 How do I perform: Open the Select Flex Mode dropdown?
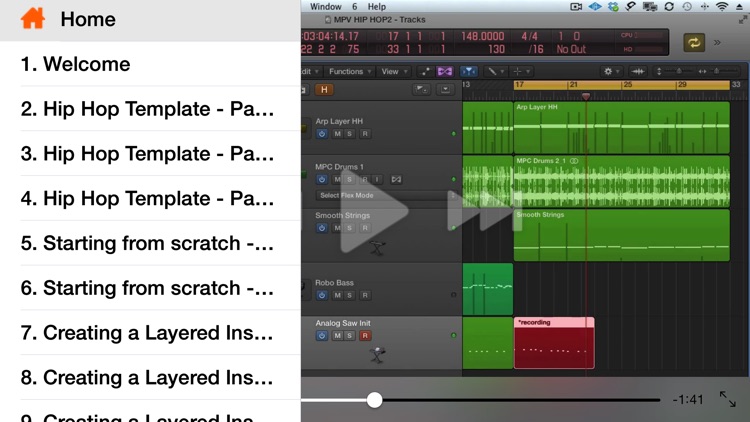click(x=386, y=195)
